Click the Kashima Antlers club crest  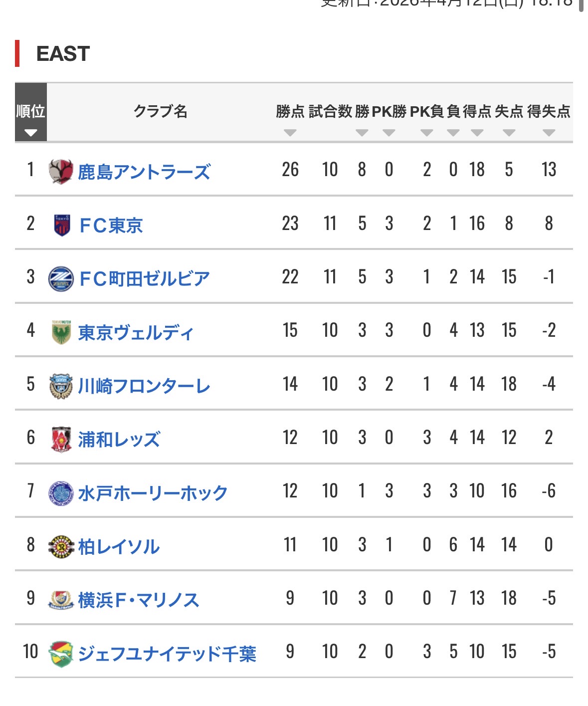(x=61, y=171)
